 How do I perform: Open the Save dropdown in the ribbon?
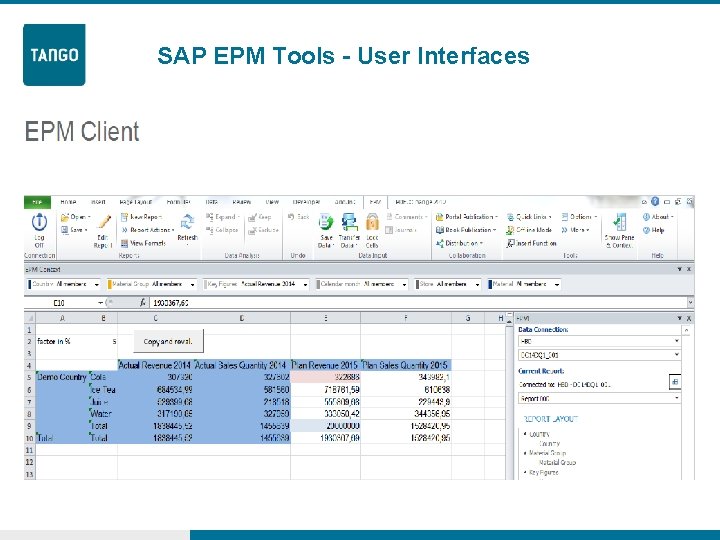click(x=74, y=230)
